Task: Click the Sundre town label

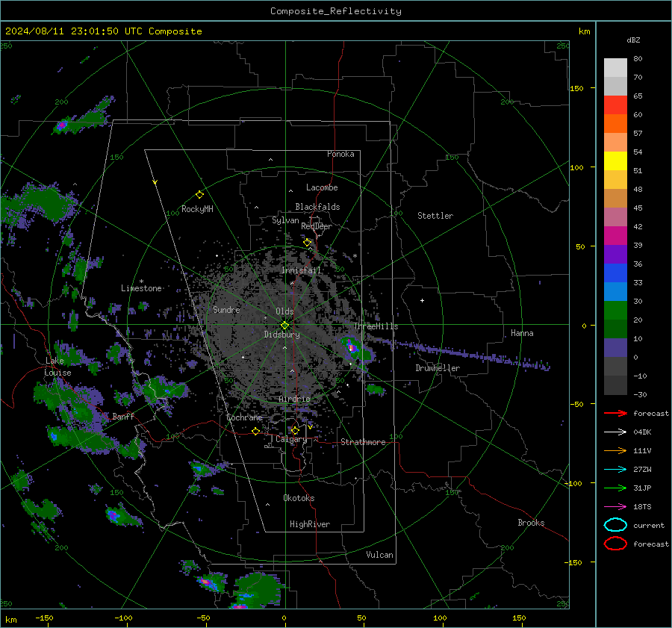Action: pyautogui.click(x=226, y=309)
